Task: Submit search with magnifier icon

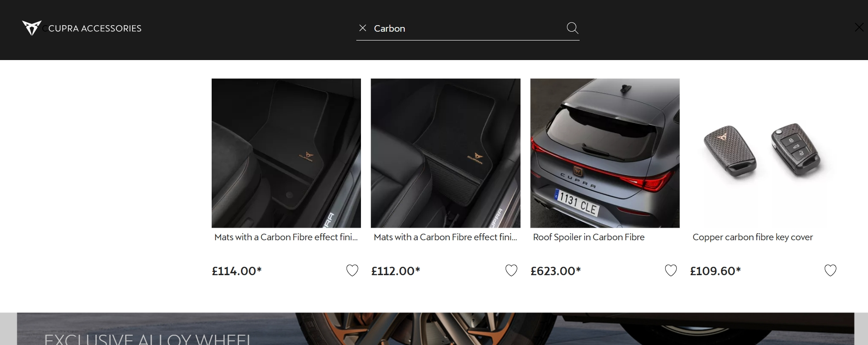Action: (x=572, y=28)
